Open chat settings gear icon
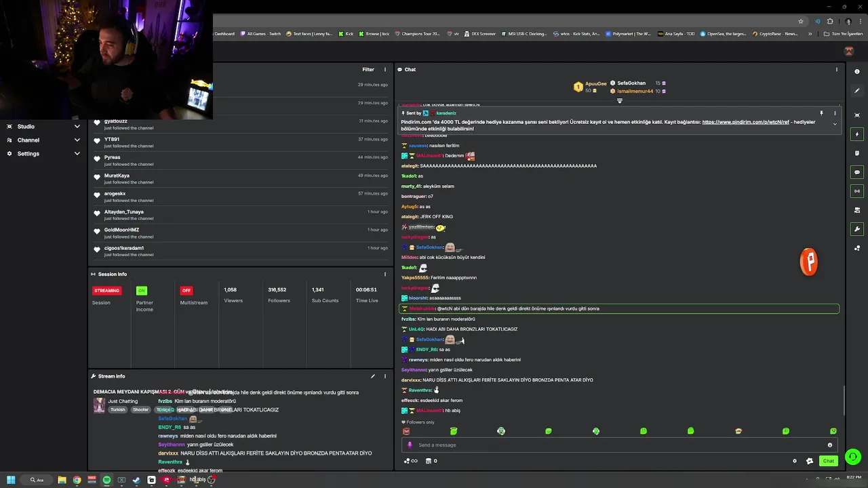The image size is (868, 488). pos(795,461)
